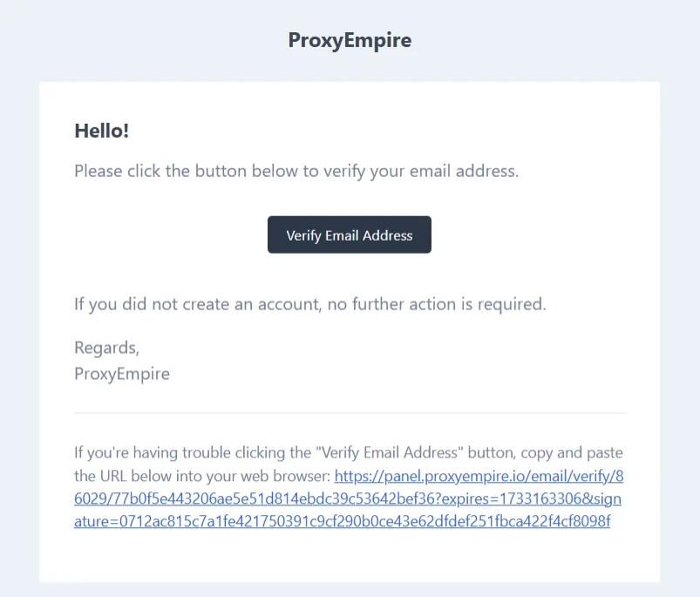700x597 pixels.
Task: Select the ProxyEmpire header title
Action: (x=349, y=39)
